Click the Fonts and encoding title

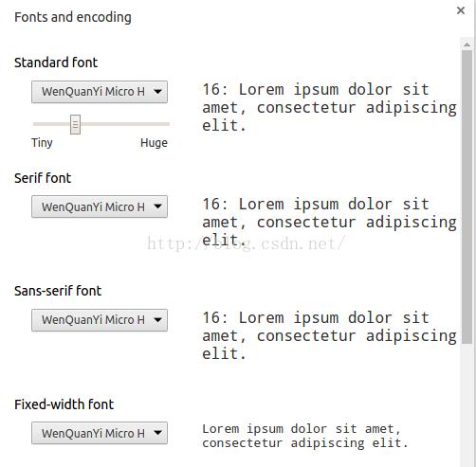[x=73, y=17]
